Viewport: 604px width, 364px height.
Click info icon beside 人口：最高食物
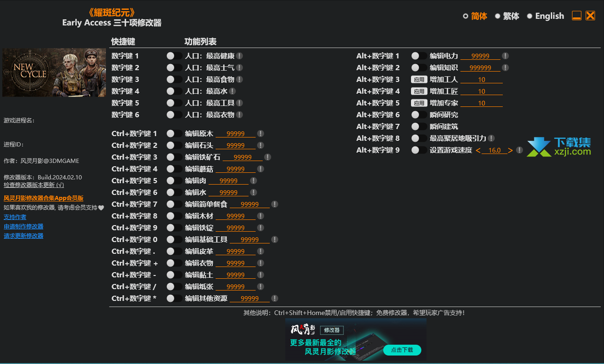tap(240, 79)
